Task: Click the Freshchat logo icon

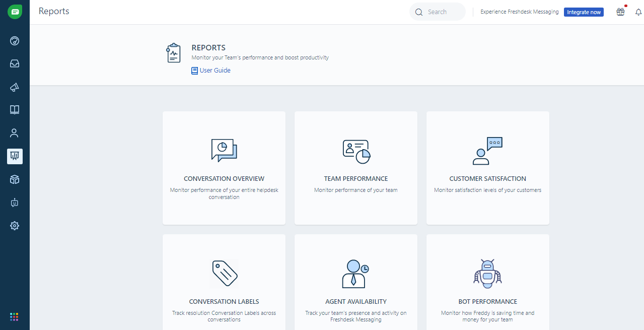Action: point(15,12)
